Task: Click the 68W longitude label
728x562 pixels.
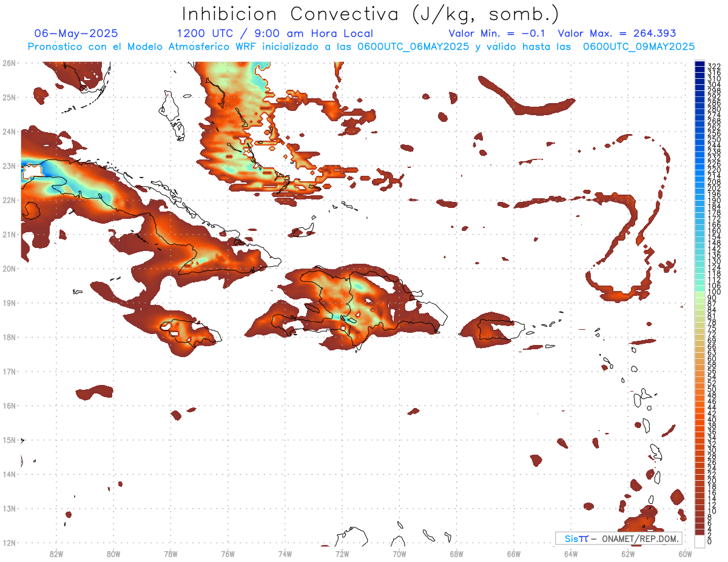Action: click(x=457, y=554)
